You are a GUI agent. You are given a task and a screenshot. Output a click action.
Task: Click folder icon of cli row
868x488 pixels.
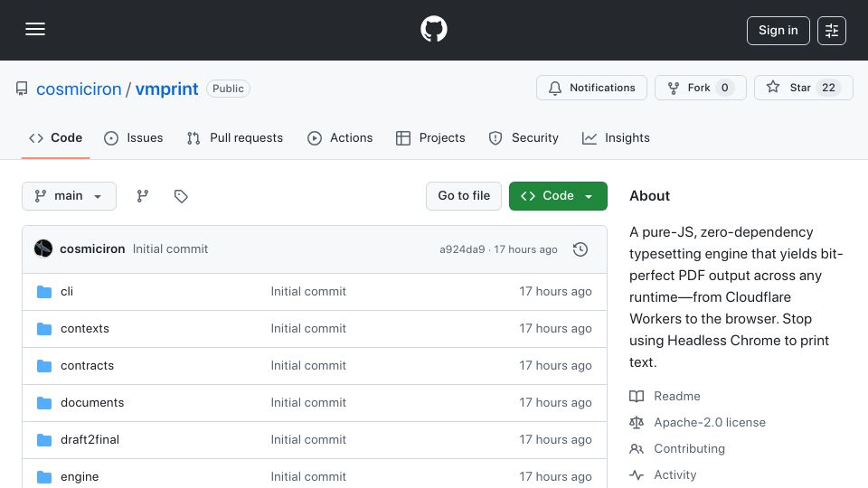click(44, 292)
